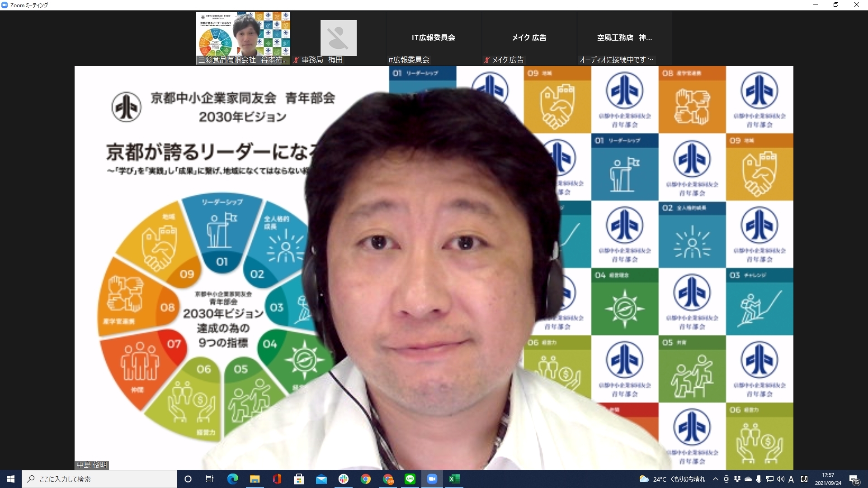868x488 pixels.
Task: Click the muted mic icon next to メイク 広告
Action: tap(487, 60)
